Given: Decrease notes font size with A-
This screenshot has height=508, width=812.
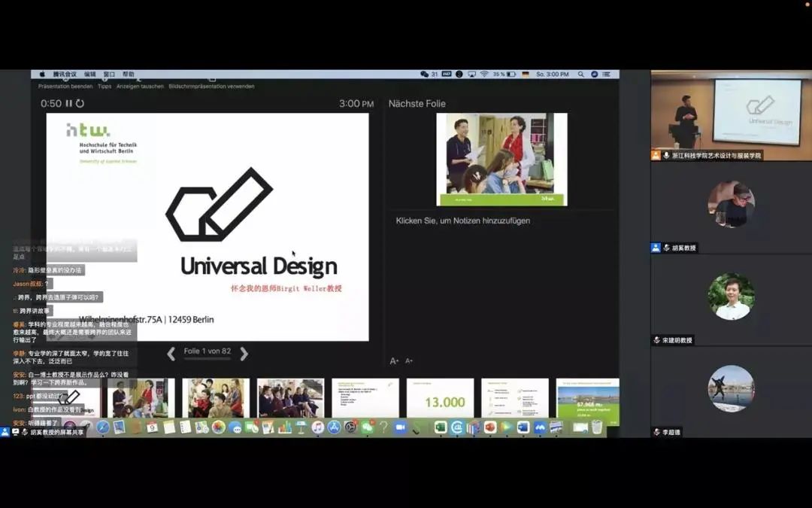Looking at the screenshot, I should pos(408,360).
